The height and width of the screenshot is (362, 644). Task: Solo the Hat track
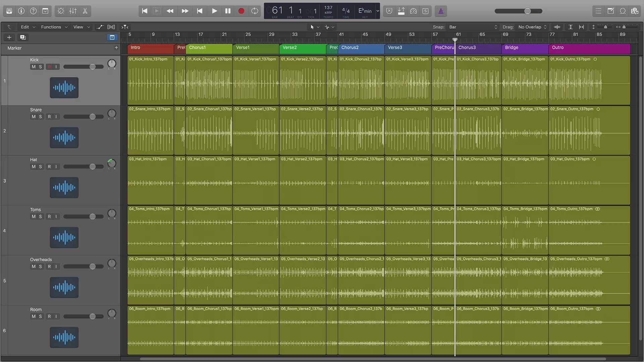40,167
